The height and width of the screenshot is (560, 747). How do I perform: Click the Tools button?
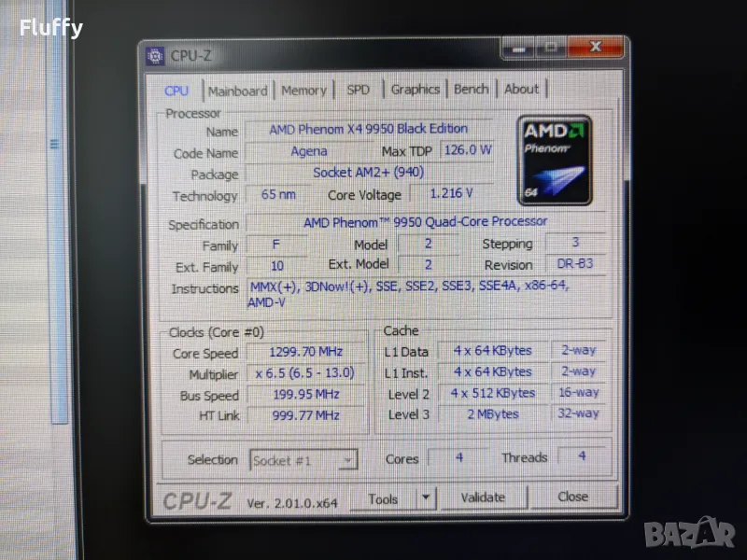(383, 498)
